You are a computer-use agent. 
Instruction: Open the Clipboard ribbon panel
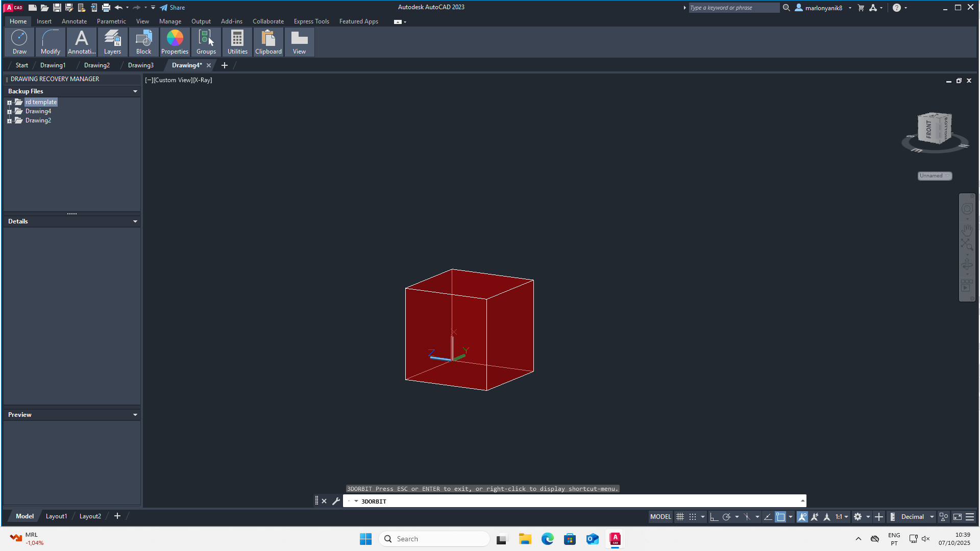(268, 42)
